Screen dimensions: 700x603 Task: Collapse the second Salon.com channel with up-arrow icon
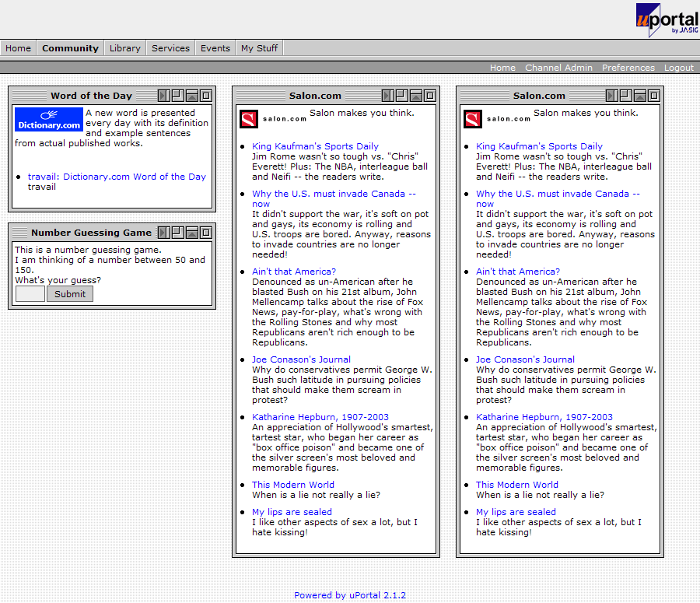[x=640, y=96]
